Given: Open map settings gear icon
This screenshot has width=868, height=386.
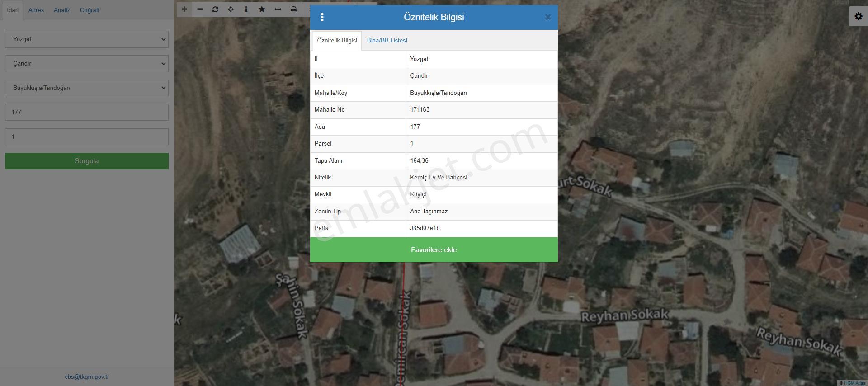Looking at the screenshot, I should point(858,16).
